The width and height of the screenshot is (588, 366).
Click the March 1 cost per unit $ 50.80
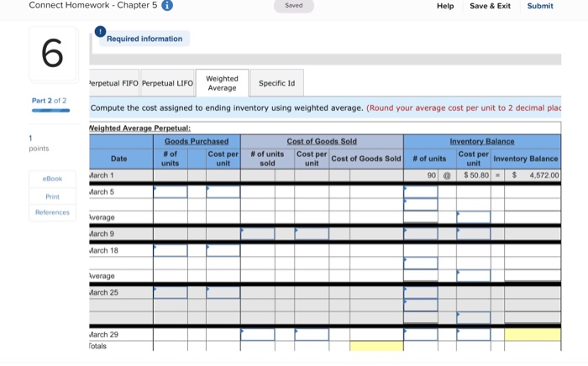(x=476, y=175)
